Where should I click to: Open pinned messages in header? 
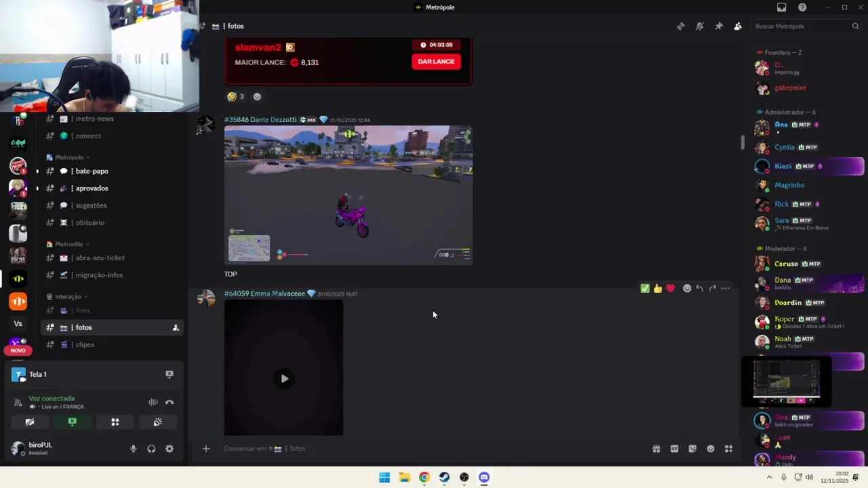[x=719, y=26]
